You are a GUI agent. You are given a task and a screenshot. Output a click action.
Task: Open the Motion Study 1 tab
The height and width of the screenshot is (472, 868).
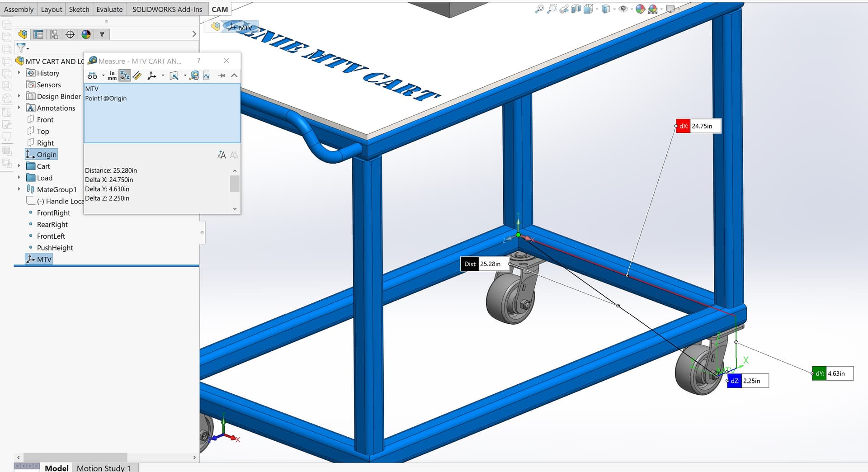[x=104, y=468]
